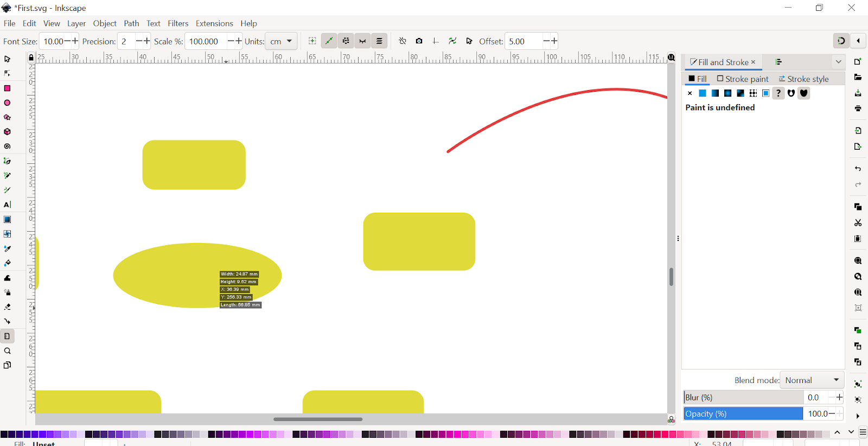
Task: Undo the last action
Action: tap(858, 169)
